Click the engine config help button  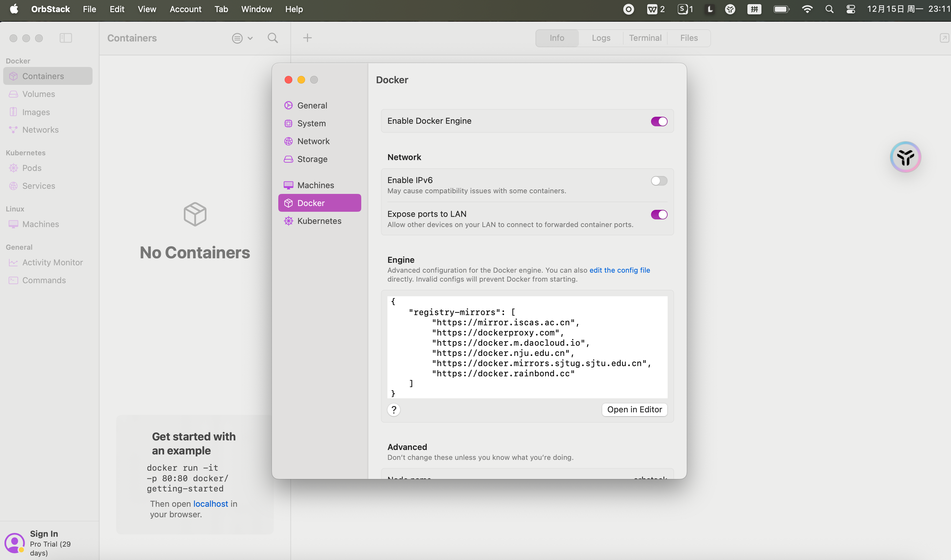click(394, 410)
